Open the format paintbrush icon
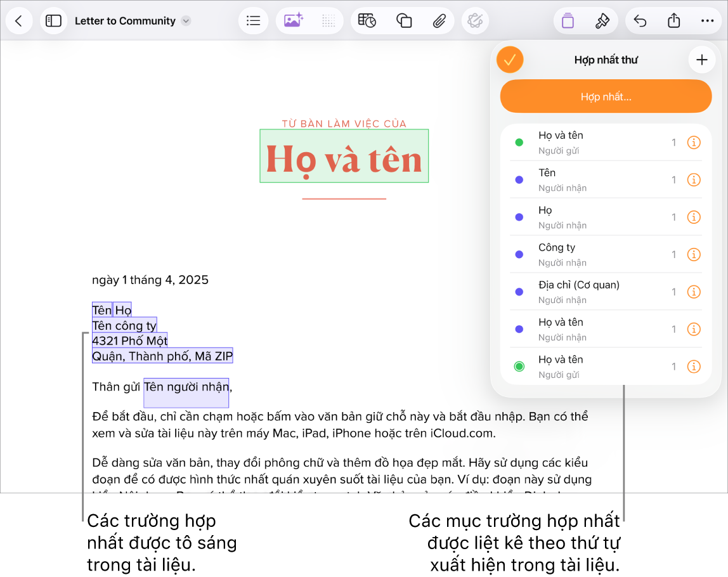This screenshot has height=577, width=728. (x=602, y=21)
